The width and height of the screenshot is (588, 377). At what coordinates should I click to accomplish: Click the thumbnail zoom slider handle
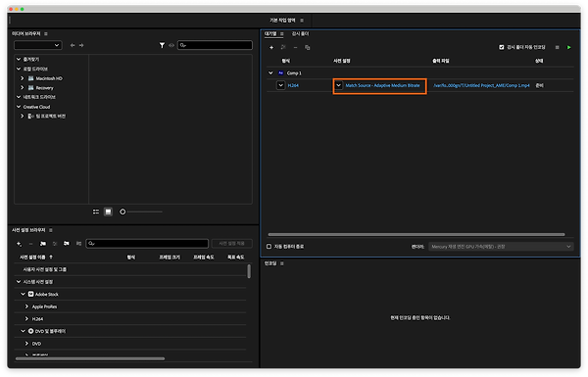pyautogui.click(x=122, y=212)
